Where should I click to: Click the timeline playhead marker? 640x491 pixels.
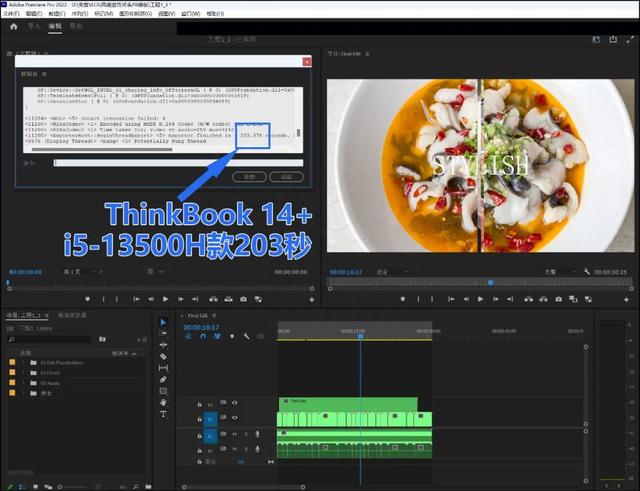point(360,336)
